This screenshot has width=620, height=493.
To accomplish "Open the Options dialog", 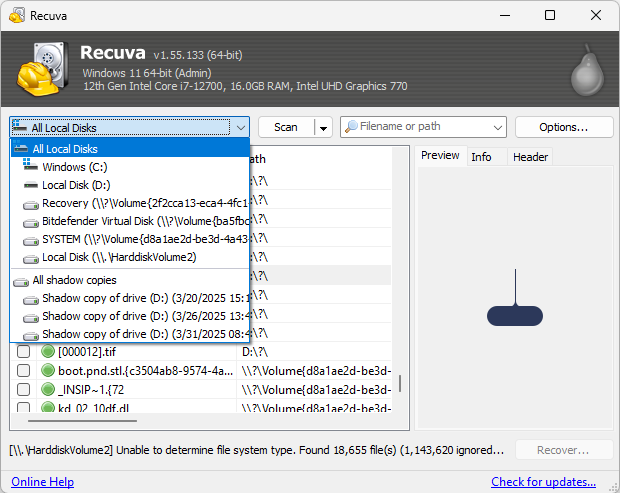I will click(x=563, y=127).
